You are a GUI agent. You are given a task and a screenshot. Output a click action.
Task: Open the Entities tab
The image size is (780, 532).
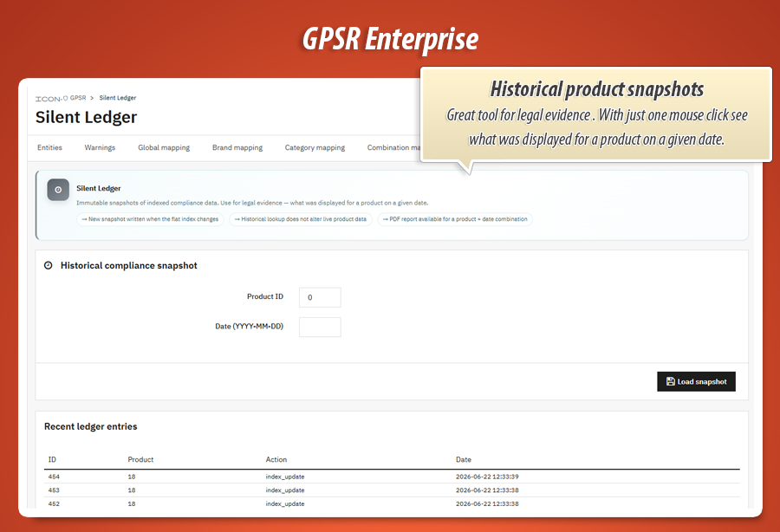coord(49,147)
